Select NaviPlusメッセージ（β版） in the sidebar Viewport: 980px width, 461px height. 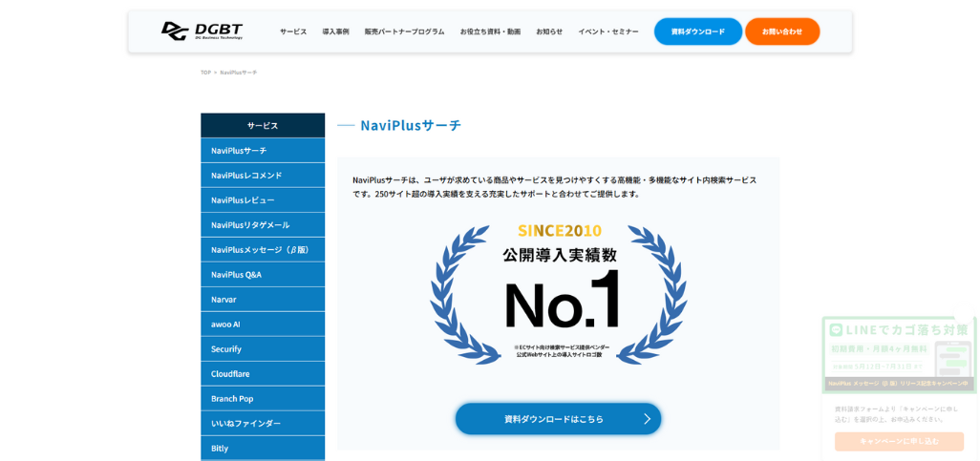(263, 249)
